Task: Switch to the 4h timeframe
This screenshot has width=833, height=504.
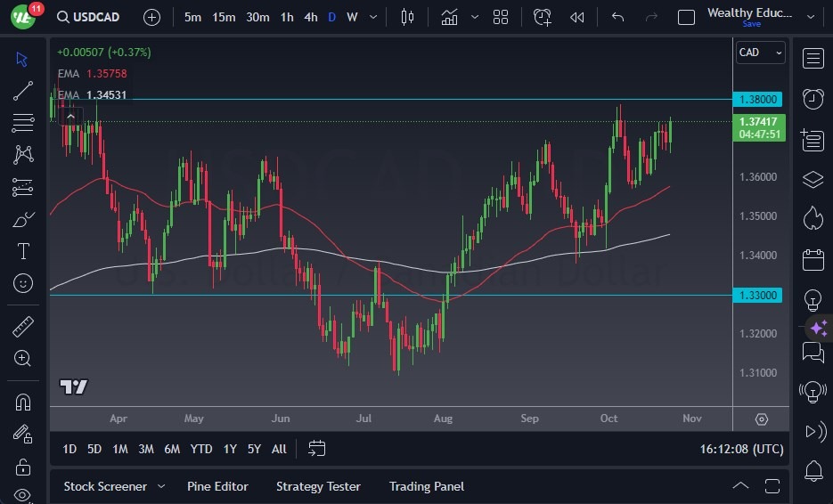Action: pyautogui.click(x=310, y=17)
